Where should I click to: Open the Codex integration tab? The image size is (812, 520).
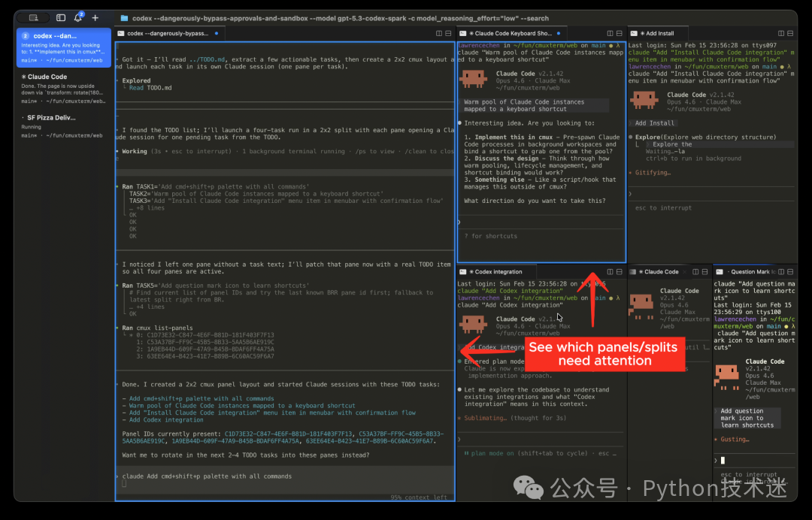[497, 271]
